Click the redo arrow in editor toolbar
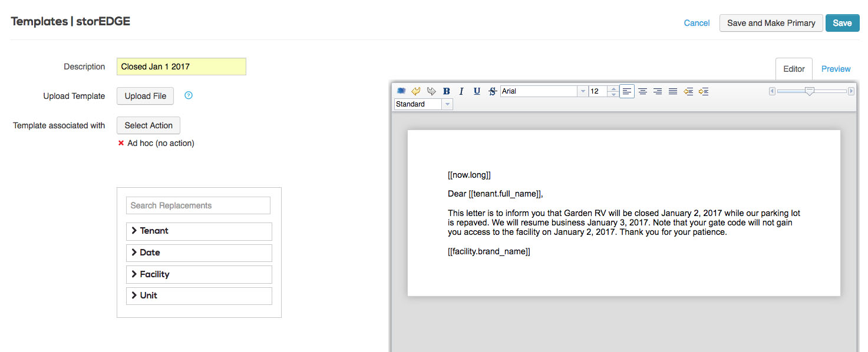The image size is (868, 352). click(431, 91)
